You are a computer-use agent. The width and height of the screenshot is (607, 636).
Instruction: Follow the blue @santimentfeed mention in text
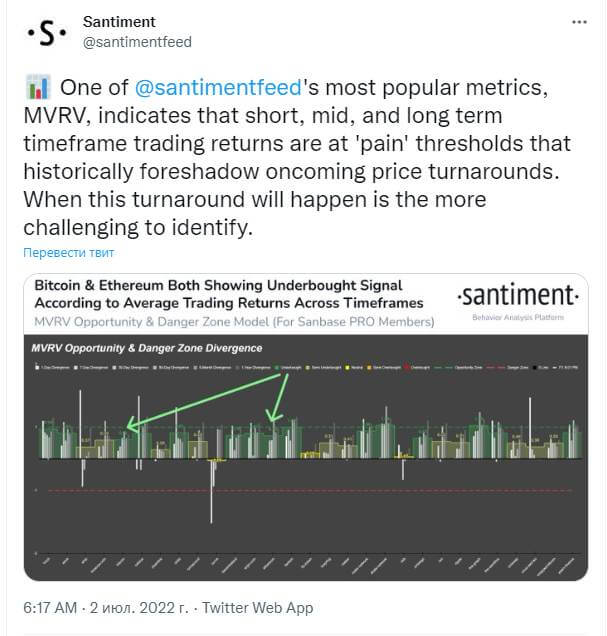coord(218,88)
